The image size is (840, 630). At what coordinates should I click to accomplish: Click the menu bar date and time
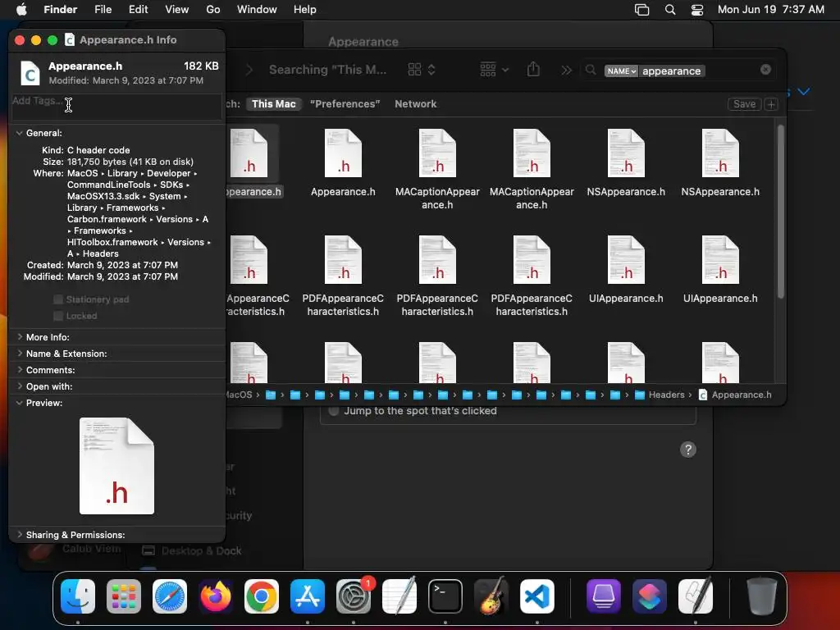click(770, 10)
